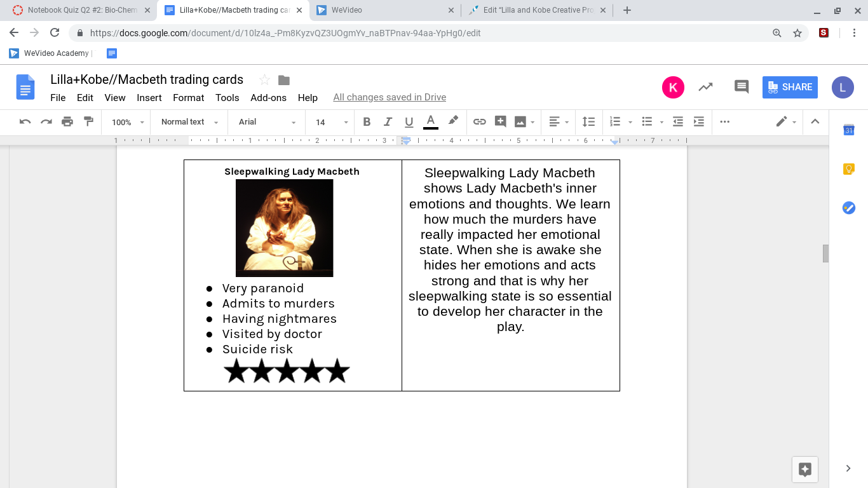Open the Google Keep side panel icon
This screenshot has height=488, width=868.
pos(848,169)
